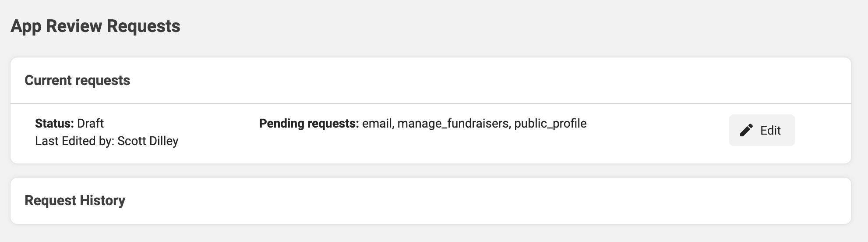Select the name Scott Dilley
Viewport: 868px width, 242px height.
click(x=148, y=141)
